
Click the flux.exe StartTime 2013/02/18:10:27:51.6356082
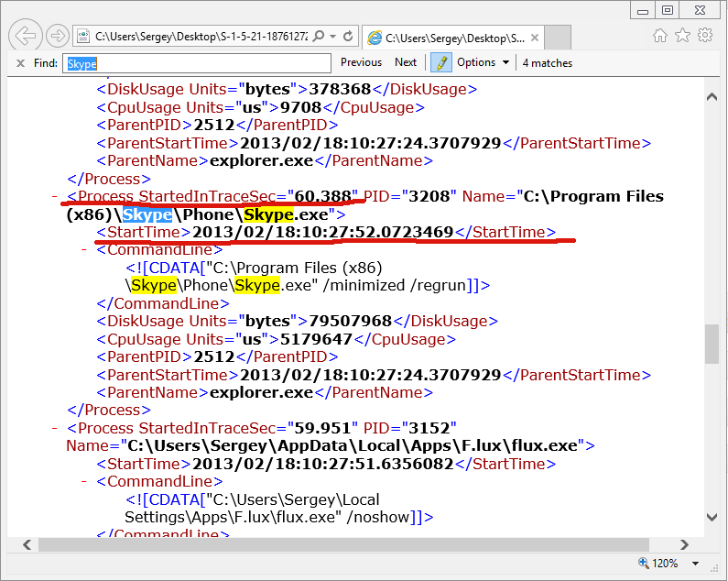pyautogui.click(x=322, y=464)
